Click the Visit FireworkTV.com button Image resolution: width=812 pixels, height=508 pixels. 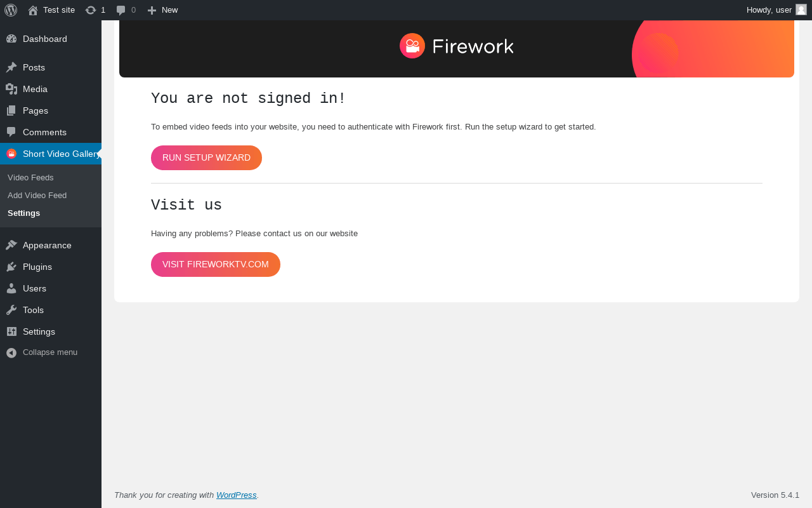coord(216,265)
